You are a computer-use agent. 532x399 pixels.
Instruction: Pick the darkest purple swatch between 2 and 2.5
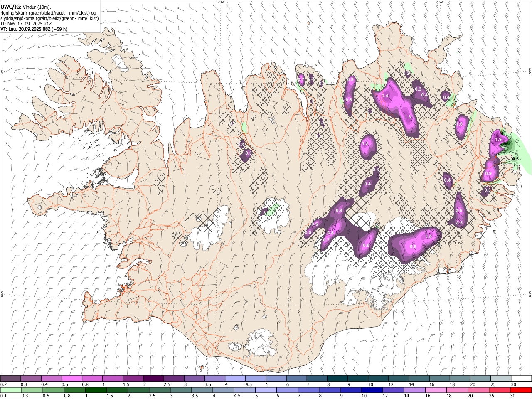click(153, 379)
